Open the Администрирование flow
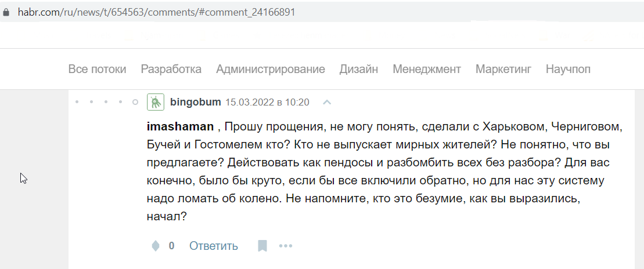Image resolution: width=644 pixels, height=269 pixels. [271, 70]
